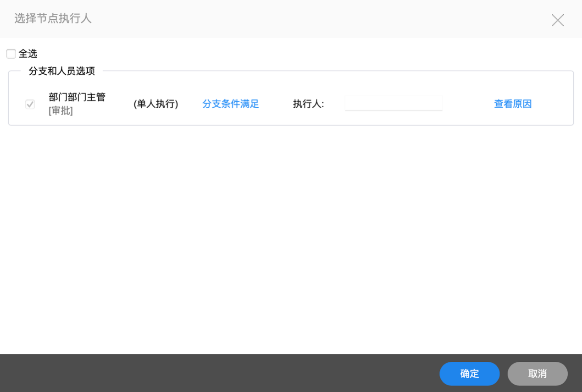This screenshot has height=392, width=582.
Task: Click the title bar left of the X
Action: pos(321,19)
